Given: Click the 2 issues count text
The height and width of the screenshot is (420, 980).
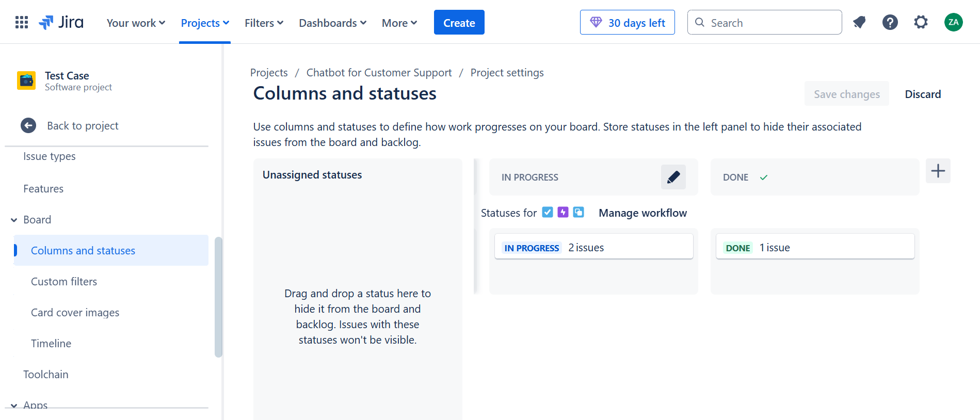Looking at the screenshot, I should (x=586, y=248).
